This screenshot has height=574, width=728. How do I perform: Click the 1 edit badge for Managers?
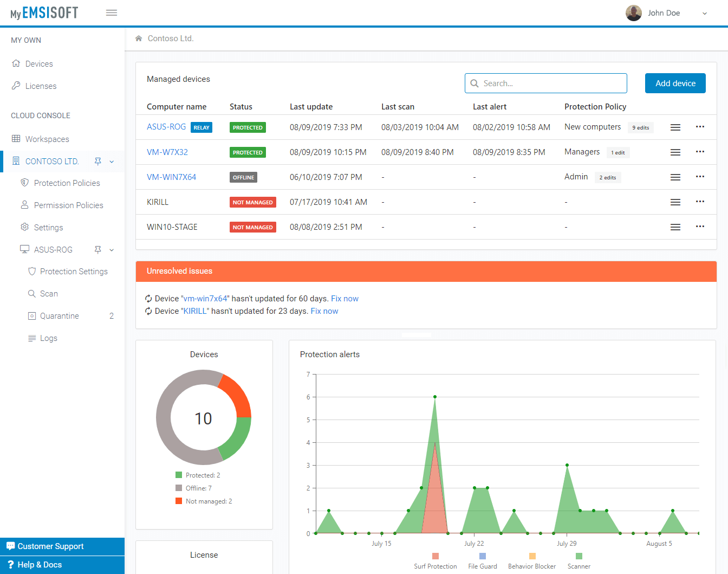pos(618,153)
